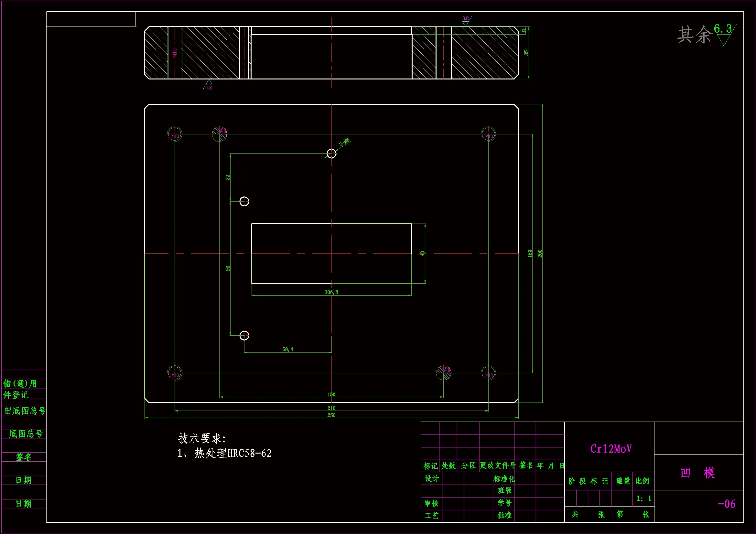The image size is (756, 534).
Task: Click the 35 thickness dimension in the section view
Action: [x=526, y=53]
